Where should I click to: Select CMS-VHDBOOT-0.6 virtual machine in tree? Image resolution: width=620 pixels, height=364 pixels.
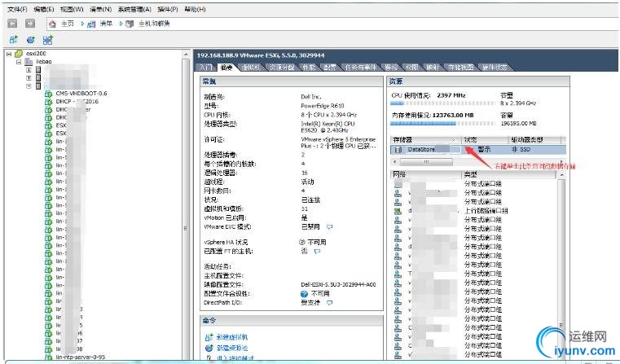81,94
